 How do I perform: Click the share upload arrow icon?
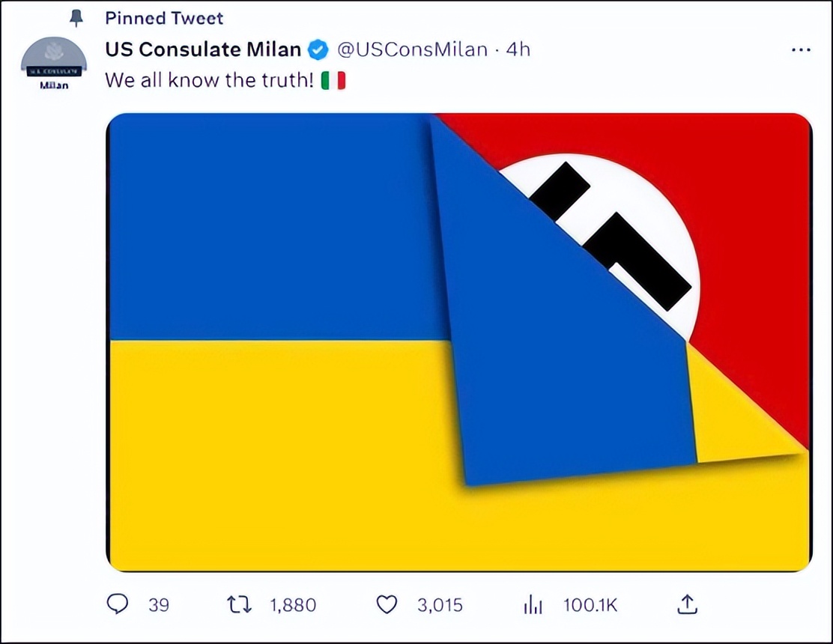pos(687,604)
